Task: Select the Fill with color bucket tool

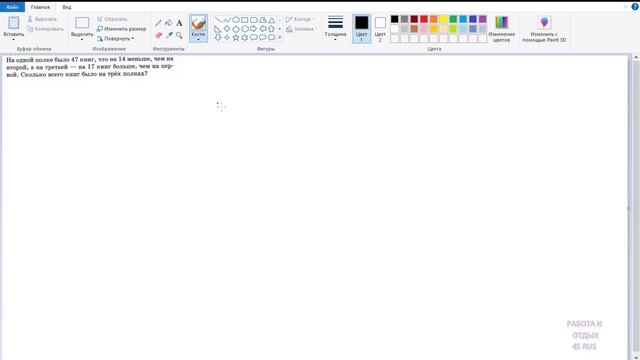Action: coord(169,23)
